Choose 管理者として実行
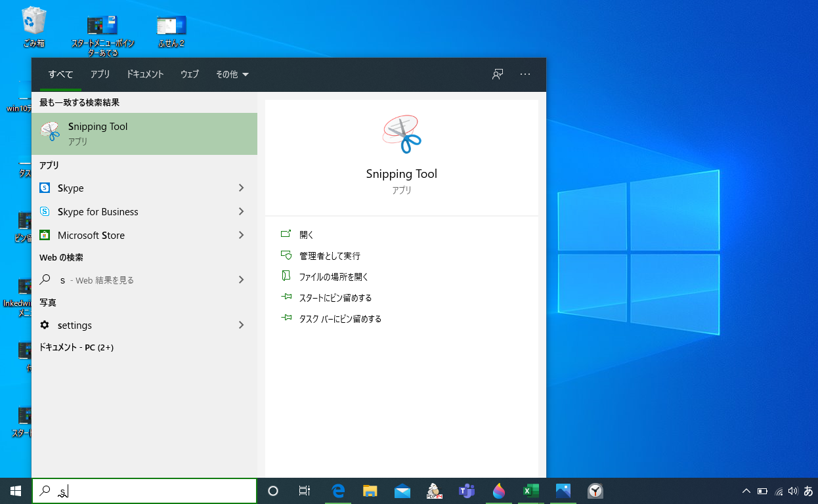818x504 pixels. (330, 255)
